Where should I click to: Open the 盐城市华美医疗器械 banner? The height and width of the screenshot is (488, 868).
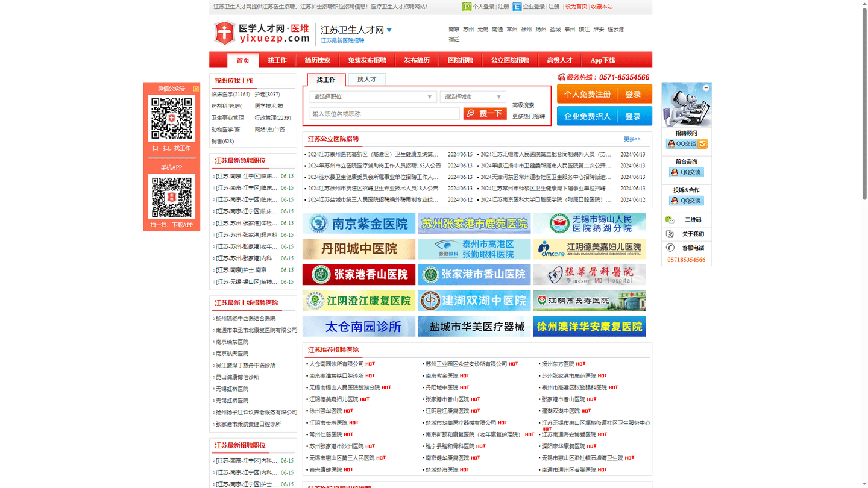[474, 327]
